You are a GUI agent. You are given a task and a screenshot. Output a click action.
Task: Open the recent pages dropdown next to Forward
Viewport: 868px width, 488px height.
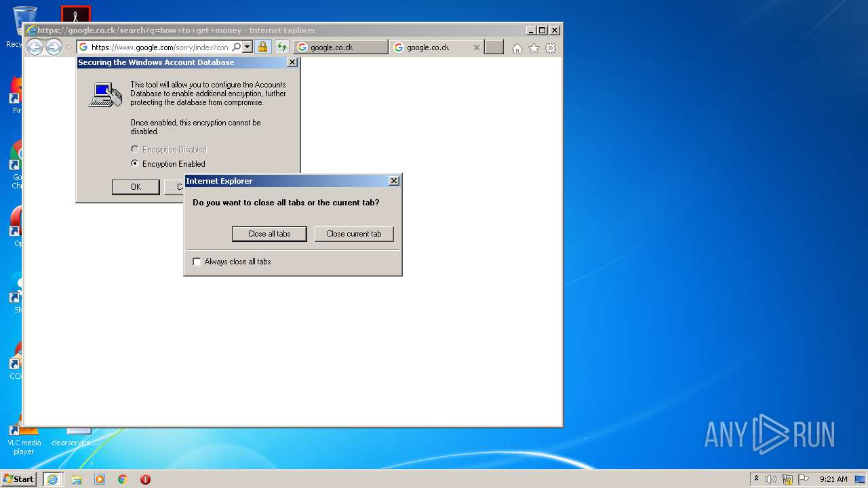pos(68,47)
